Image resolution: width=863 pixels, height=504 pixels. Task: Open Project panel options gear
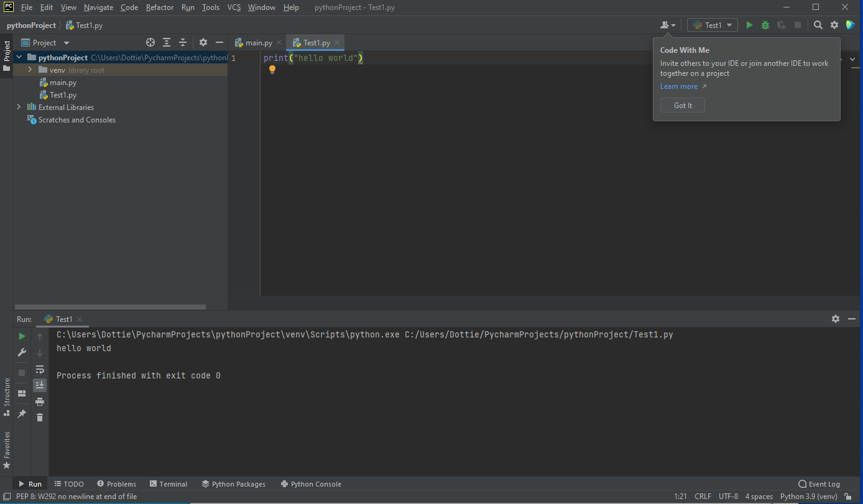(x=203, y=42)
